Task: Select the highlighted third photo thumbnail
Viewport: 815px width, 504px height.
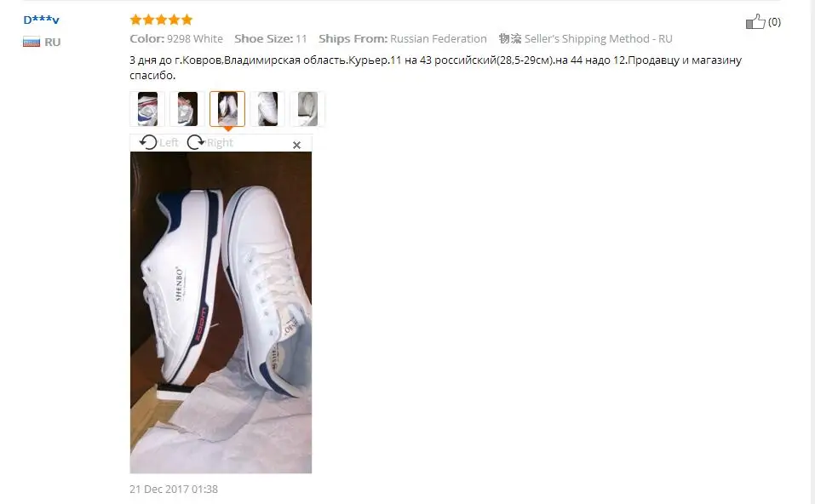Action: tap(227, 109)
